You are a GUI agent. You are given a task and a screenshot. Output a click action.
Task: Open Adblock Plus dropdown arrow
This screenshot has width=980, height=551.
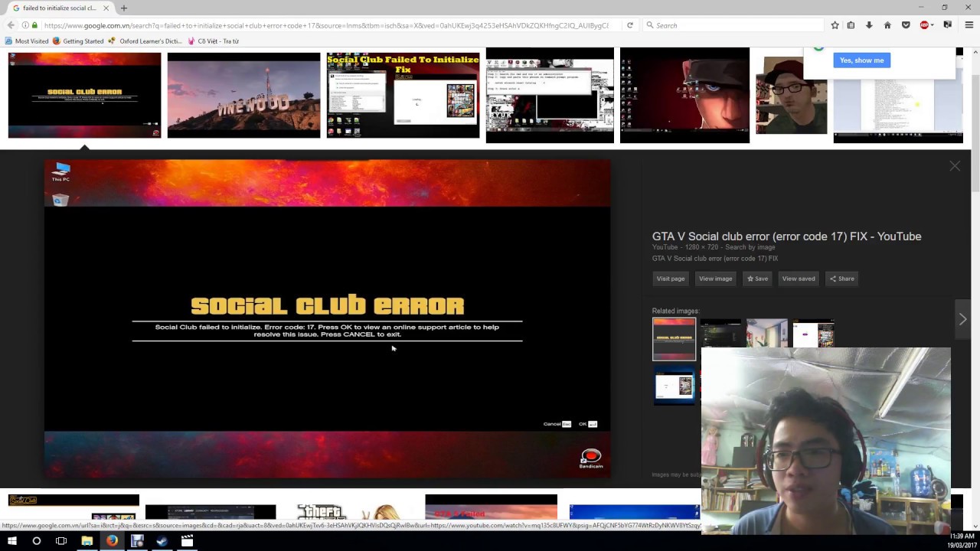coord(933,25)
